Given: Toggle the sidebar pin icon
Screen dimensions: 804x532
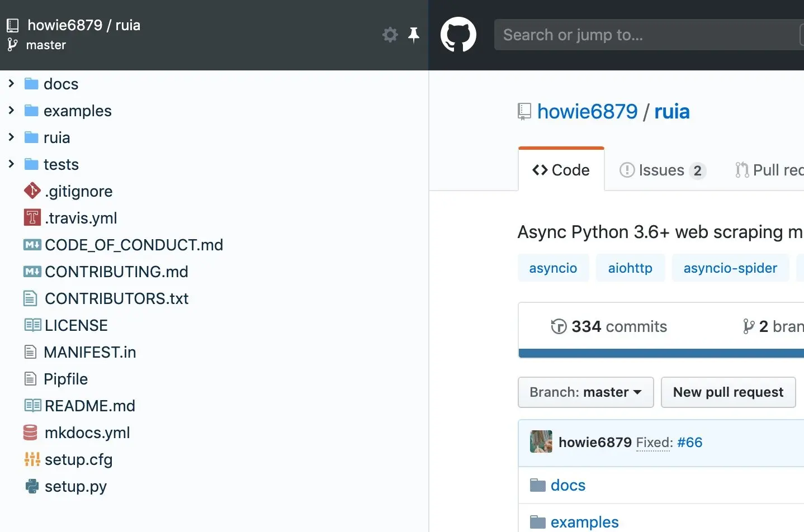Looking at the screenshot, I should [414, 35].
